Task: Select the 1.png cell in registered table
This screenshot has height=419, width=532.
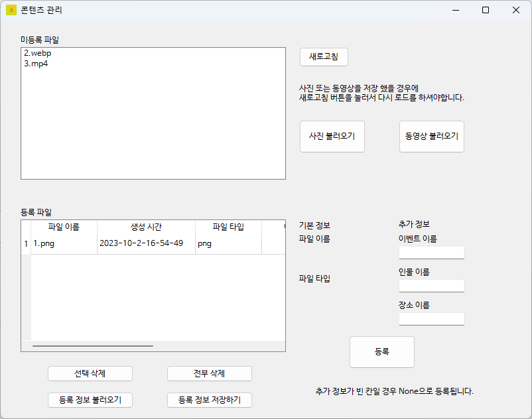Action: click(64, 243)
